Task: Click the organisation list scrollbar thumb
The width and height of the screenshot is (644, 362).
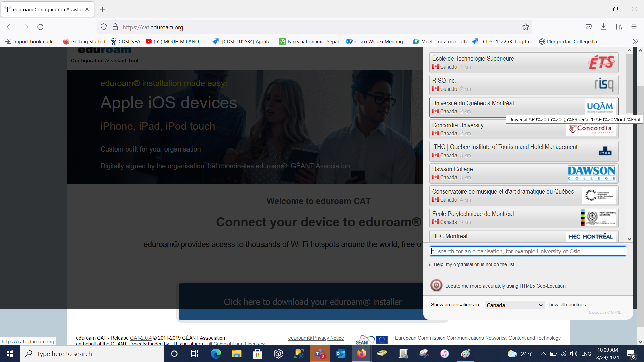Action: [x=629, y=83]
